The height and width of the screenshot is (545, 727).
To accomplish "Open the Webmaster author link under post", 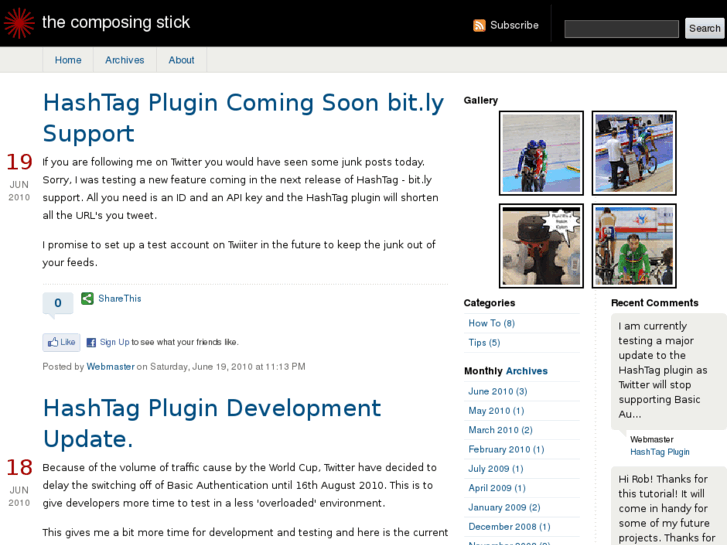I will (110, 366).
